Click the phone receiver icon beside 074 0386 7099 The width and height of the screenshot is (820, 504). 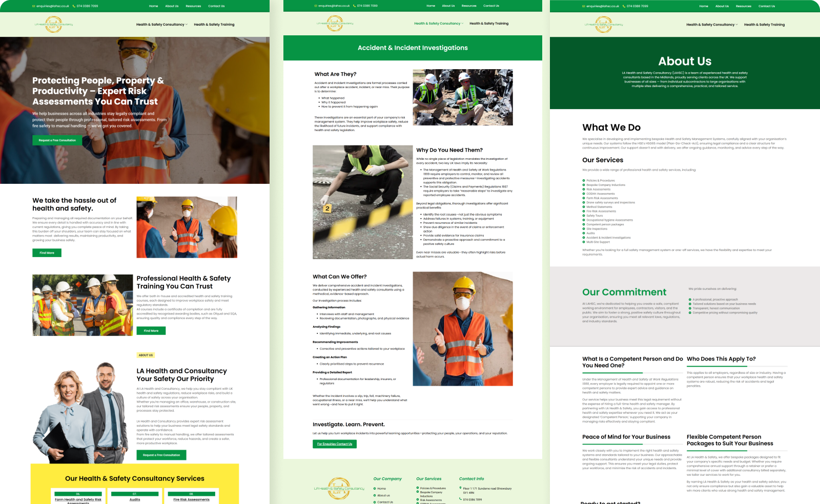tap(74, 6)
